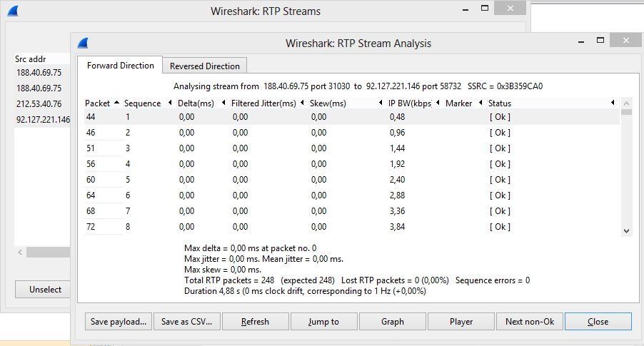
Task: Sort rows by Sequence column header
Action: pyautogui.click(x=143, y=103)
